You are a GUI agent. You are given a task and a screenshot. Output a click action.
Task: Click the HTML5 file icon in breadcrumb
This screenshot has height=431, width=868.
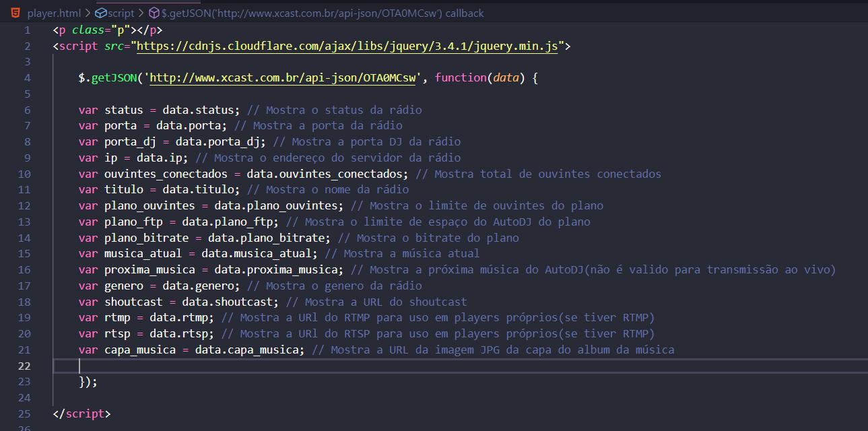coord(15,13)
